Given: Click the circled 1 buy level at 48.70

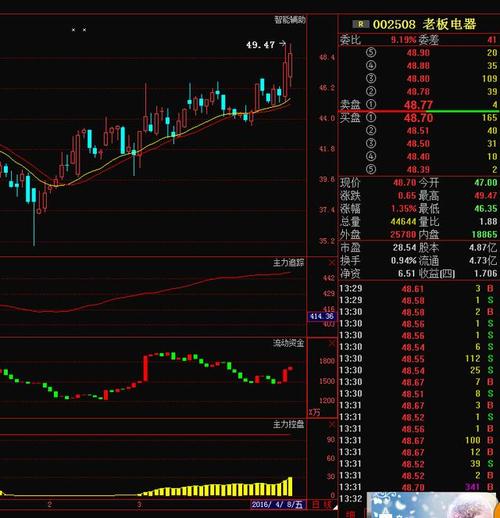Looking at the screenshot, I should 371,118.
